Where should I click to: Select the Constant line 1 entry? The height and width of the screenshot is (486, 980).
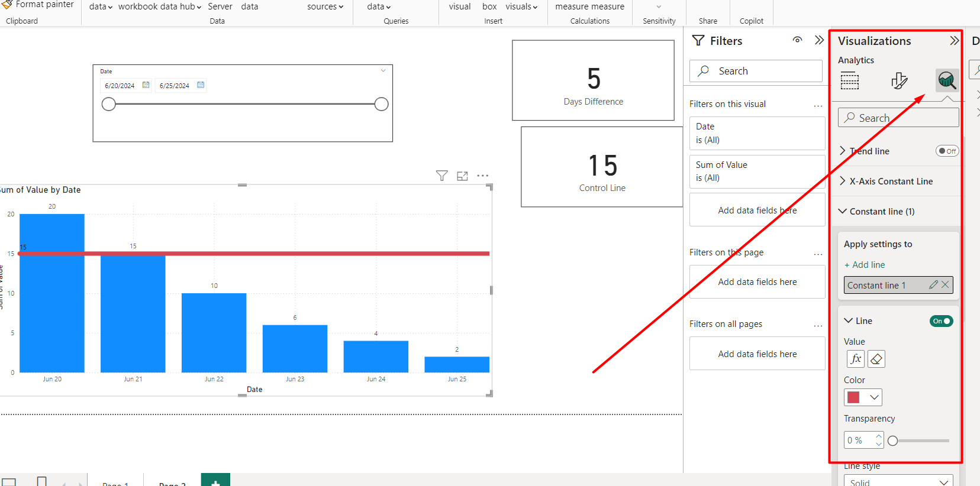pos(898,285)
